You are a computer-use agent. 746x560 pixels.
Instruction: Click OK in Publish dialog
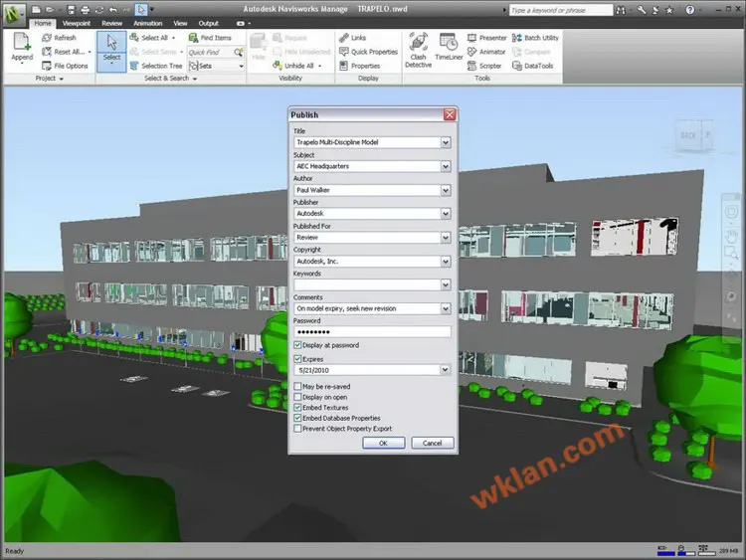[x=384, y=443]
